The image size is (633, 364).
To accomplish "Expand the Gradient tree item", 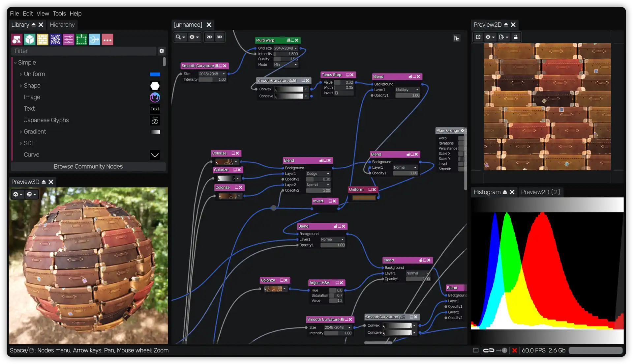I will tap(21, 132).
